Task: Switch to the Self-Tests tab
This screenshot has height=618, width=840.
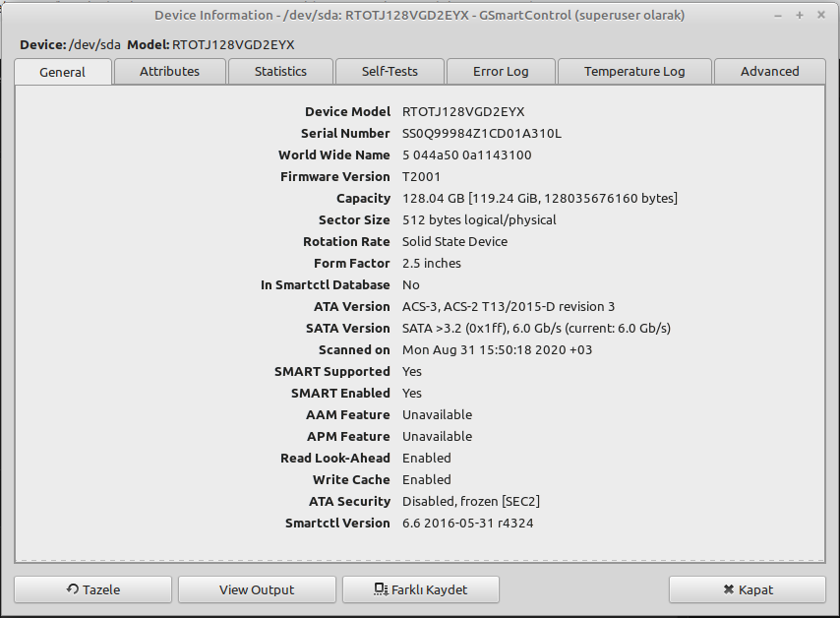Action: (x=390, y=71)
